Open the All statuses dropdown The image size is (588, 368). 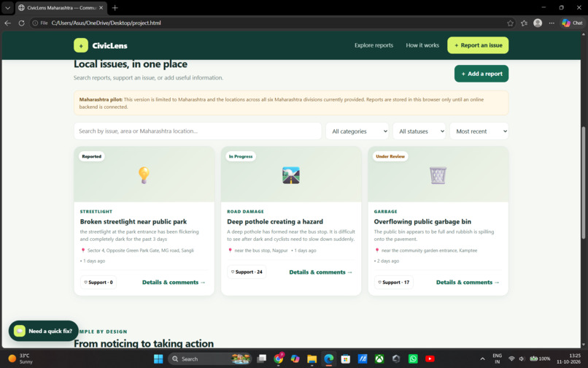tap(419, 131)
